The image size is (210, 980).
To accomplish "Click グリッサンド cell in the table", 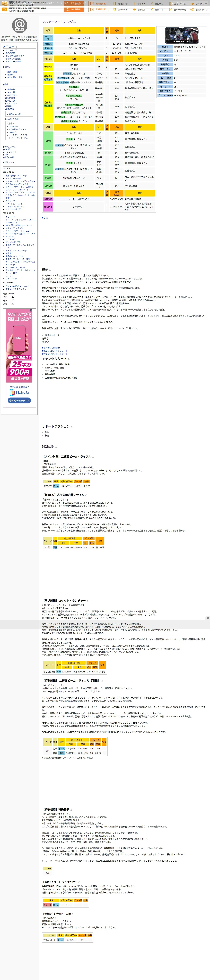I will click(x=79, y=207).
